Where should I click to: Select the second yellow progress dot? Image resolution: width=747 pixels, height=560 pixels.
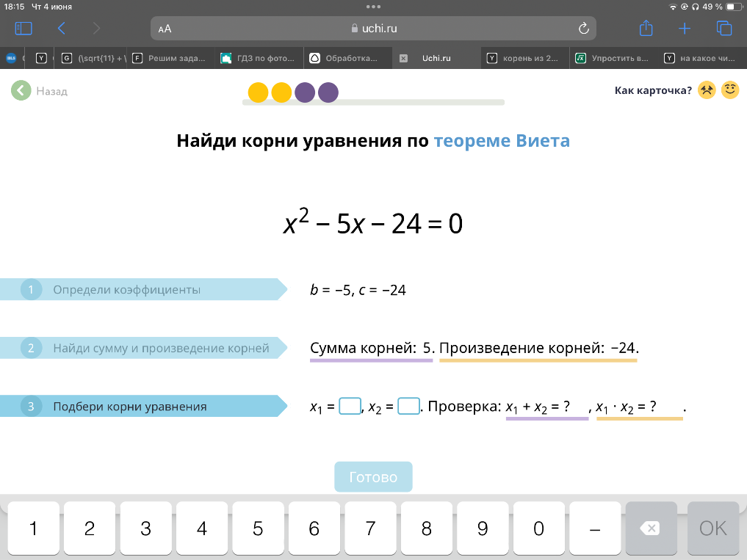(281, 92)
